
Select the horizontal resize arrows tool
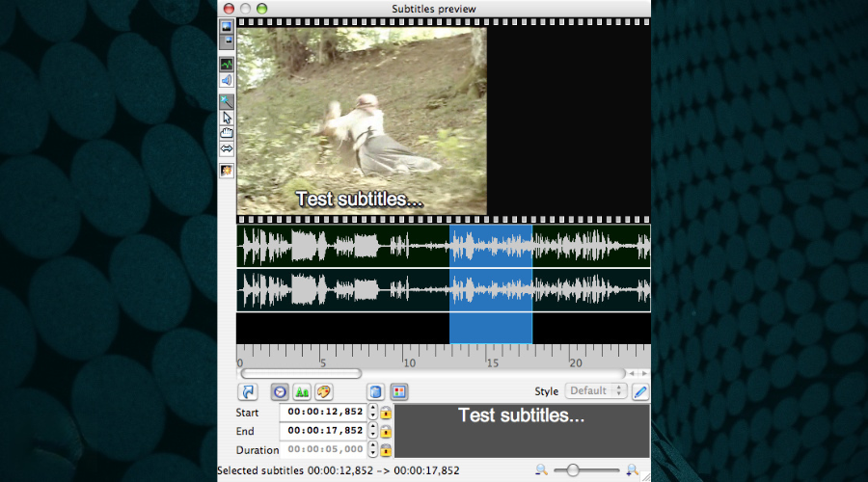pyautogui.click(x=227, y=148)
